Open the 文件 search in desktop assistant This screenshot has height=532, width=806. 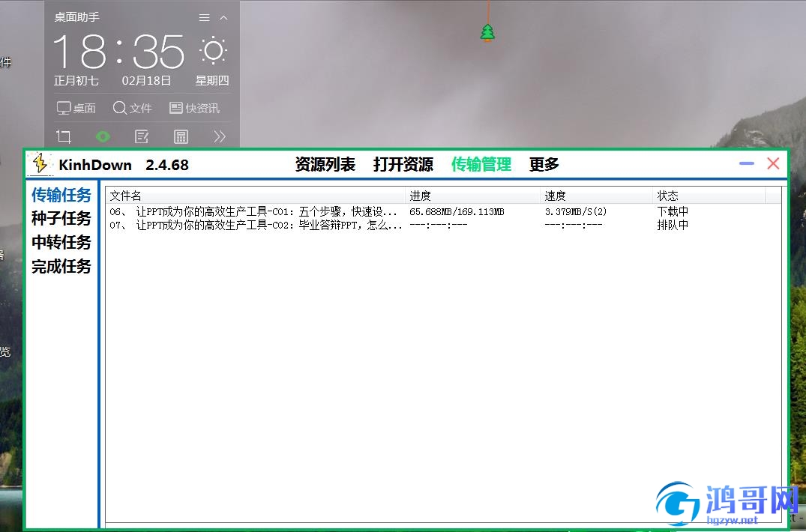coord(132,109)
